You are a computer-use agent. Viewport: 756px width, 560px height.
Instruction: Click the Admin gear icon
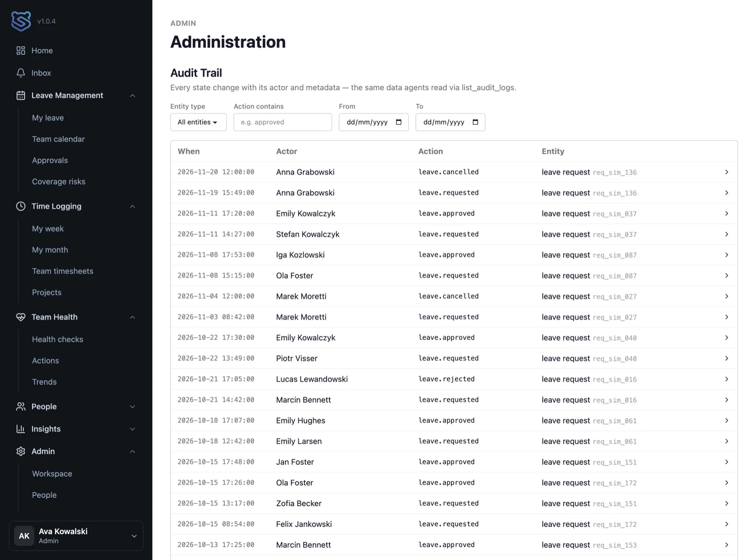[x=21, y=451]
